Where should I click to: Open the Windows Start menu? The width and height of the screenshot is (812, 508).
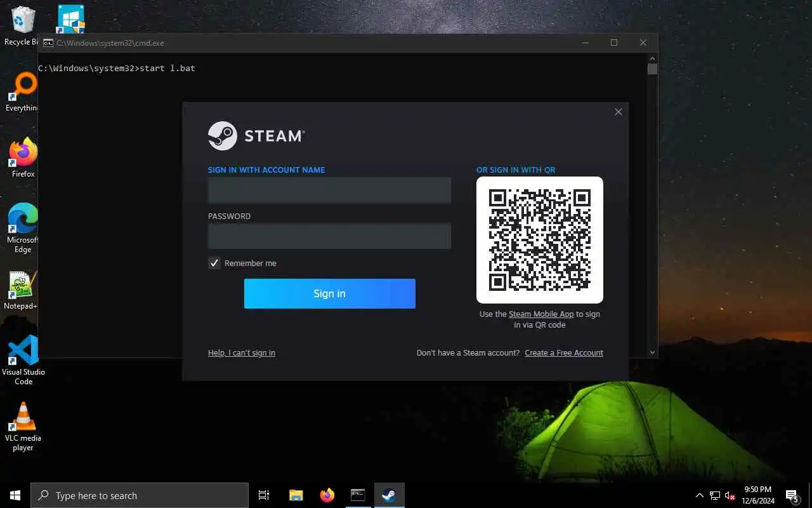coord(15,495)
